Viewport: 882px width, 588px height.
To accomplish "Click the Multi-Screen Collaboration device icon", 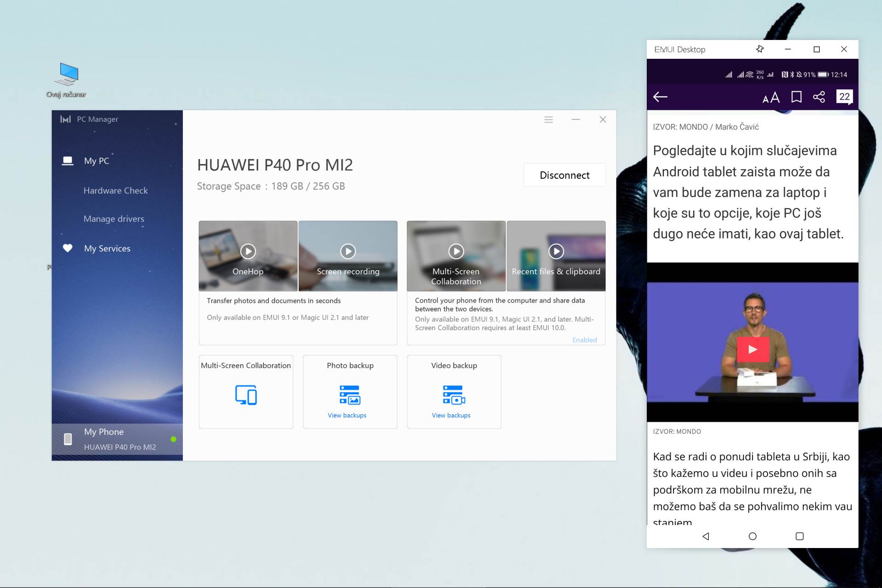I will point(246,395).
